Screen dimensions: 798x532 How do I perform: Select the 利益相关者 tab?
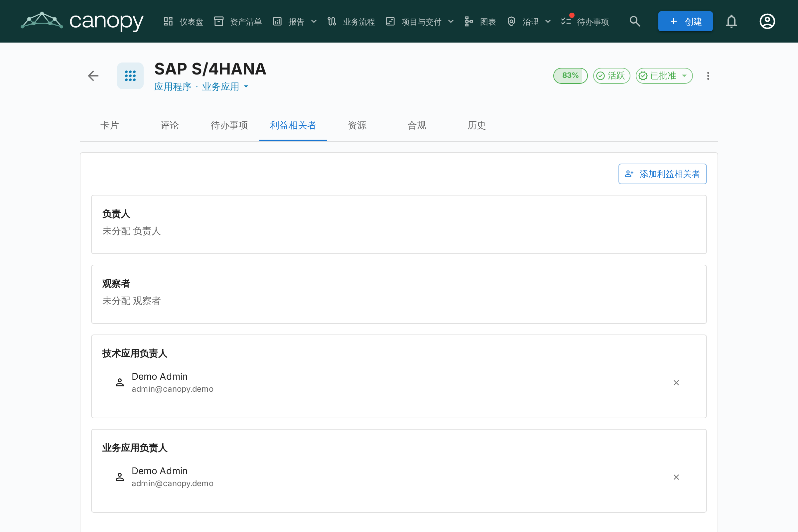293,125
